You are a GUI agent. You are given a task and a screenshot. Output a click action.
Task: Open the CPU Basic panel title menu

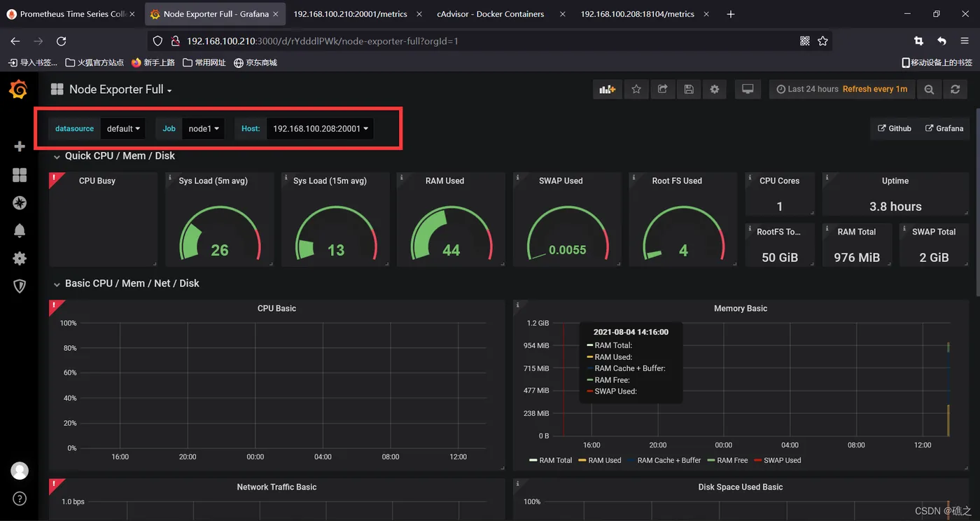(276, 308)
